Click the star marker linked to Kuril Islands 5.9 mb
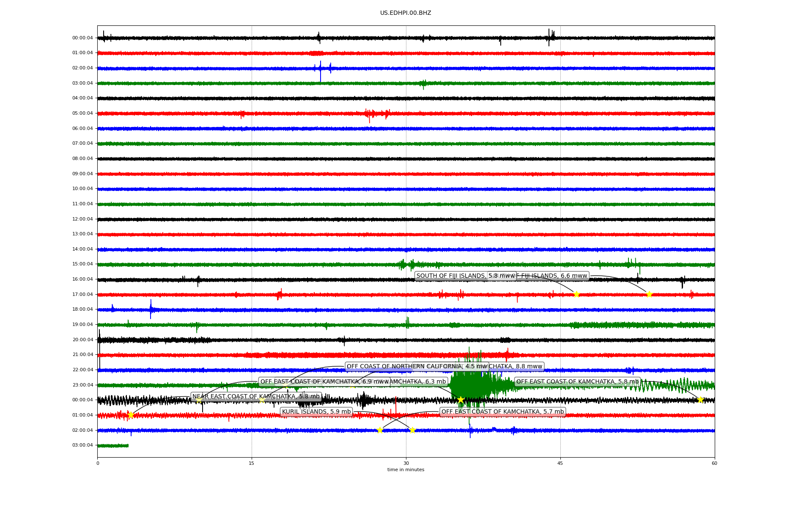812x508 pixels. pyautogui.click(x=412, y=430)
